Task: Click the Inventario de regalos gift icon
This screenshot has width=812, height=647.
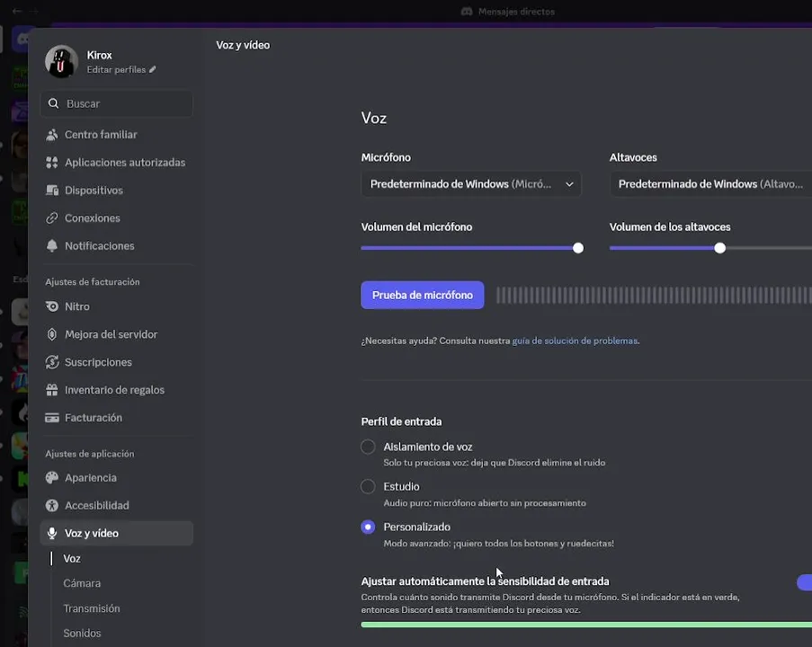Action: tap(52, 390)
